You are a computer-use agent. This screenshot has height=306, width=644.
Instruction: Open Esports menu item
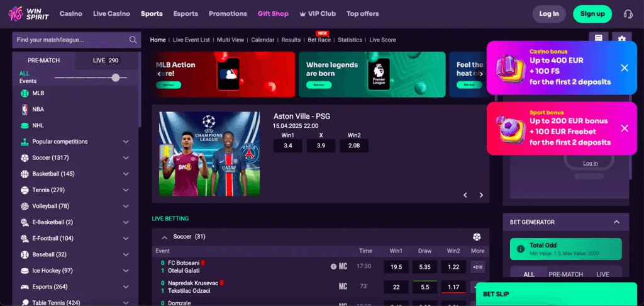(x=186, y=14)
